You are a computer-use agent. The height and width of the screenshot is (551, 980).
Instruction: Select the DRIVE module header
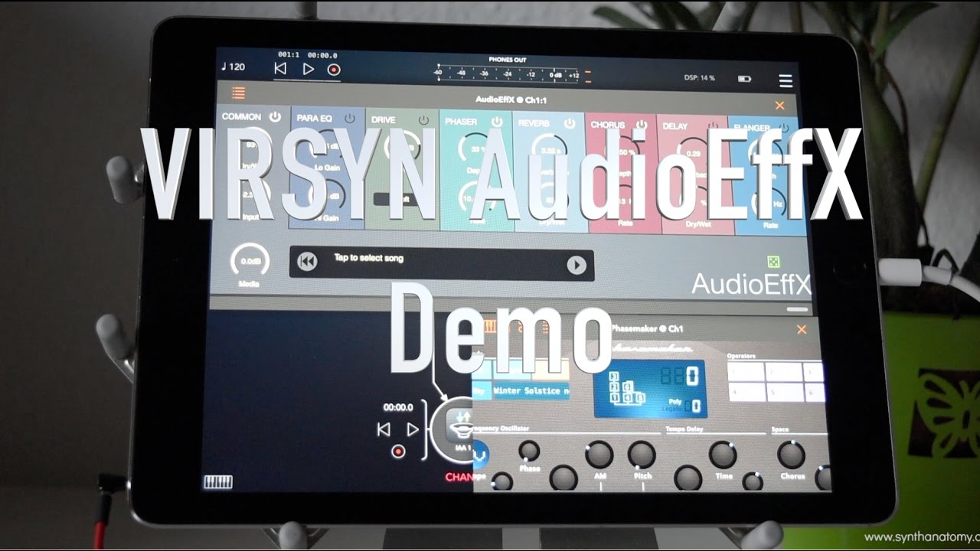pyautogui.click(x=384, y=120)
